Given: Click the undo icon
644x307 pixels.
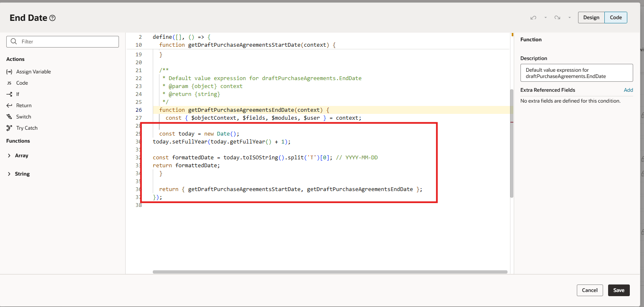Looking at the screenshot, I should 533,18.
